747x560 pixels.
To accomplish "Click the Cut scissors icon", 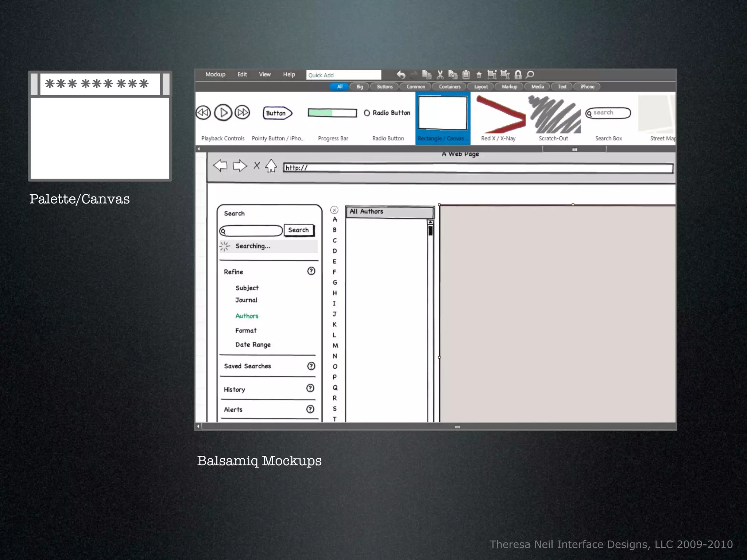I will pyautogui.click(x=440, y=75).
